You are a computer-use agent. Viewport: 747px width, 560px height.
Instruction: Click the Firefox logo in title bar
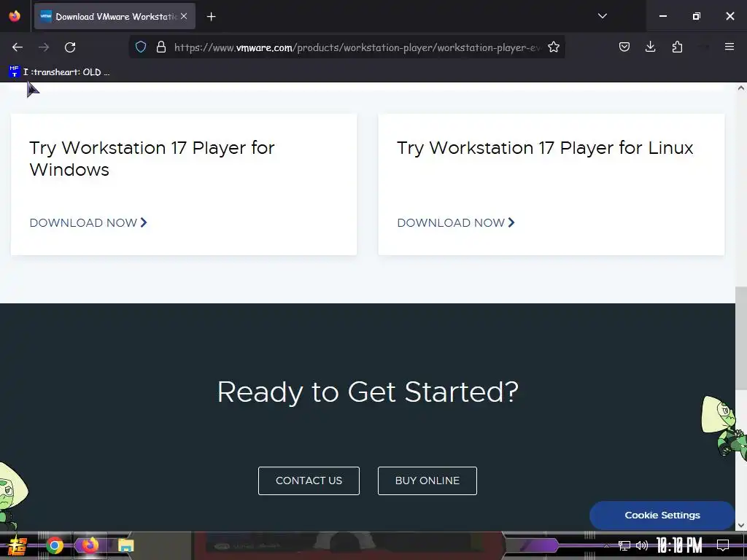[15, 16]
